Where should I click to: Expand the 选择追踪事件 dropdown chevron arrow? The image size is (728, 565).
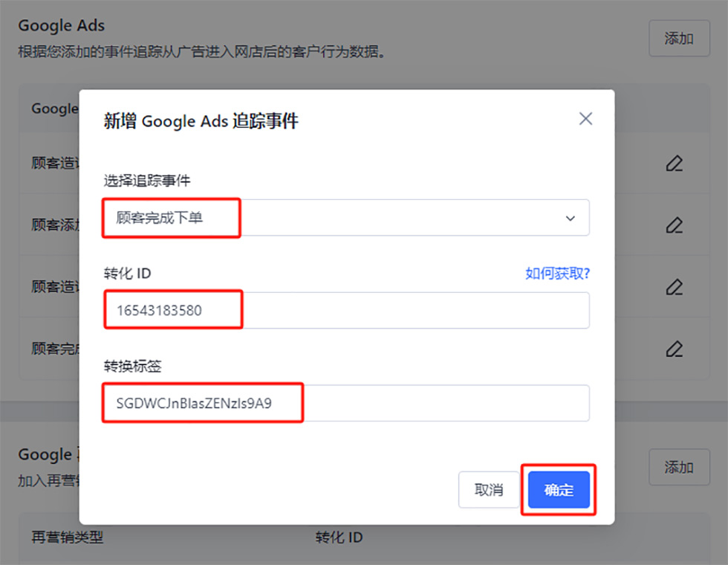(571, 219)
